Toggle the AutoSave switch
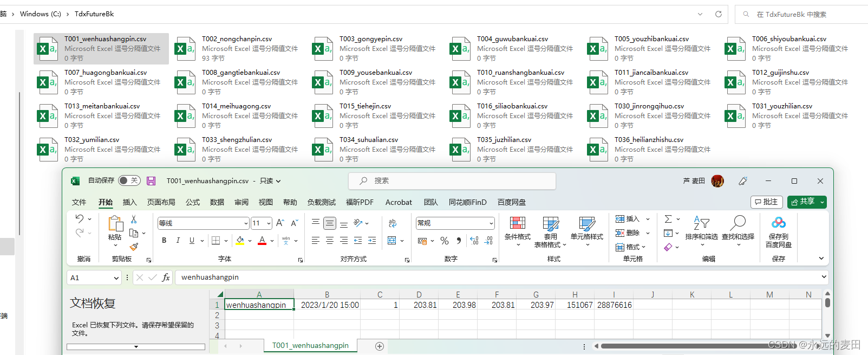This screenshot has width=868, height=355. tap(129, 180)
